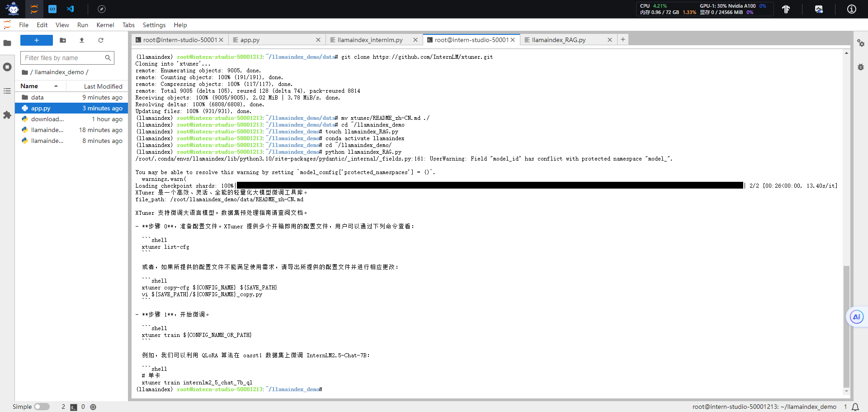This screenshot has width=868, height=412.
Task: Close the llamaindex_internlm.py tab
Action: pyautogui.click(x=415, y=40)
